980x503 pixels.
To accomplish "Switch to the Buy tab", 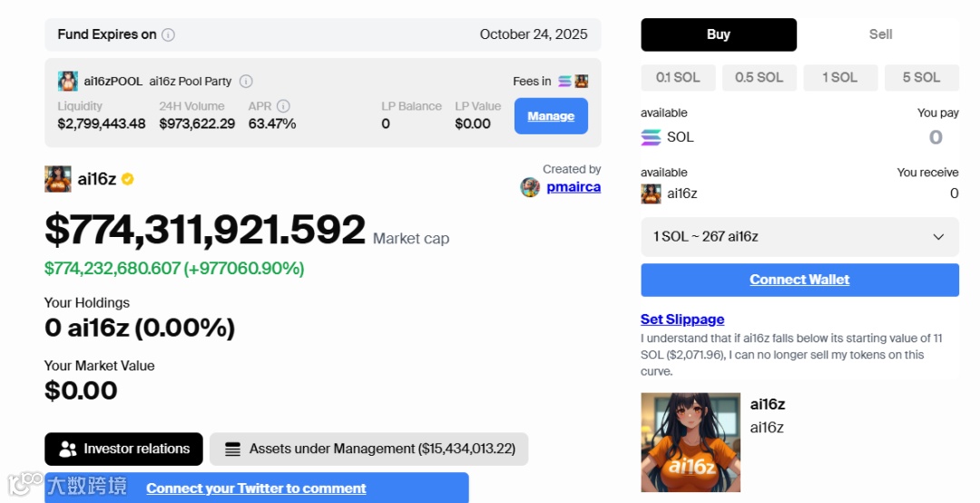I will coord(719,35).
